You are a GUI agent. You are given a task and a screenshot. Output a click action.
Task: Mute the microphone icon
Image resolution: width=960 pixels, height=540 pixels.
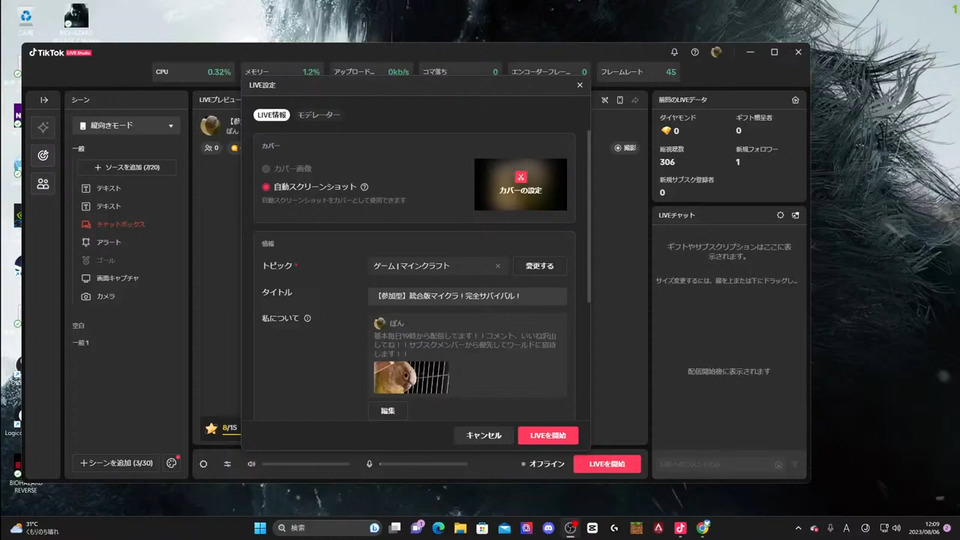point(369,464)
